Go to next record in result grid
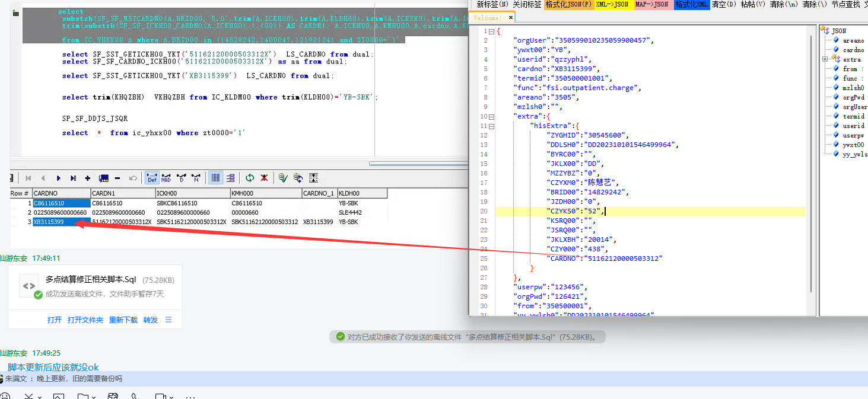 tap(58, 178)
